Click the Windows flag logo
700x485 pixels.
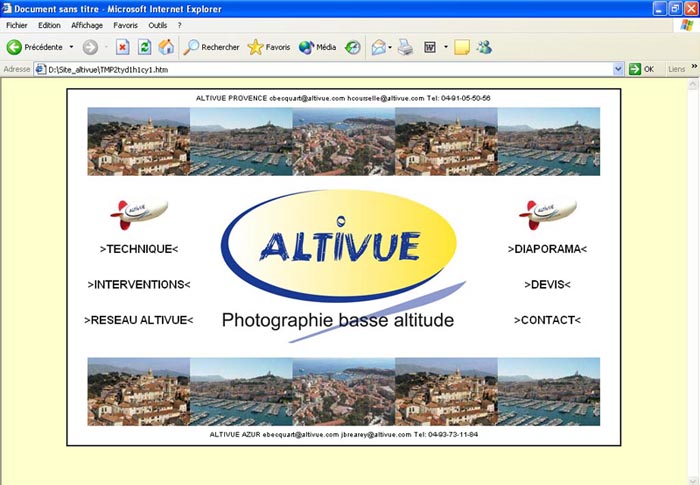click(x=687, y=25)
